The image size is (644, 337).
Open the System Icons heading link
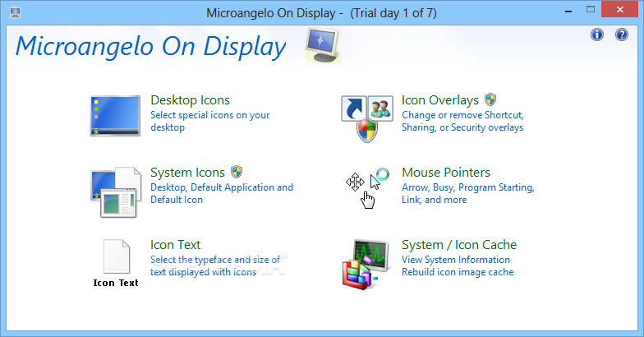[187, 173]
